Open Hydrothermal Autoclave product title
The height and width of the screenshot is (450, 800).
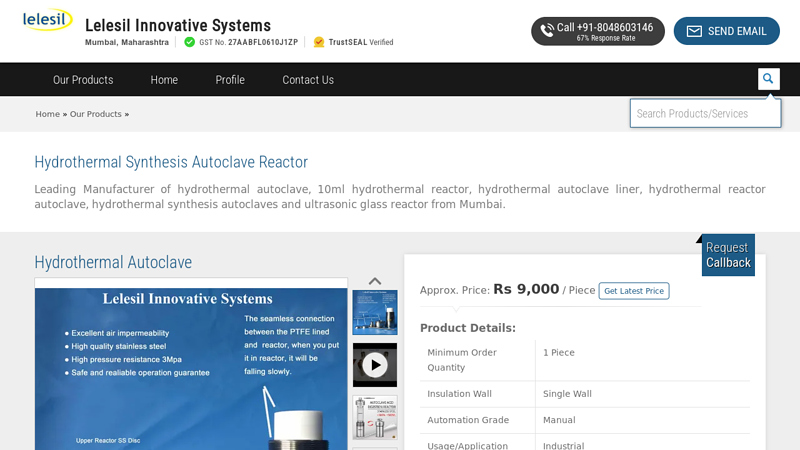pyautogui.click(x=113, y=262)
